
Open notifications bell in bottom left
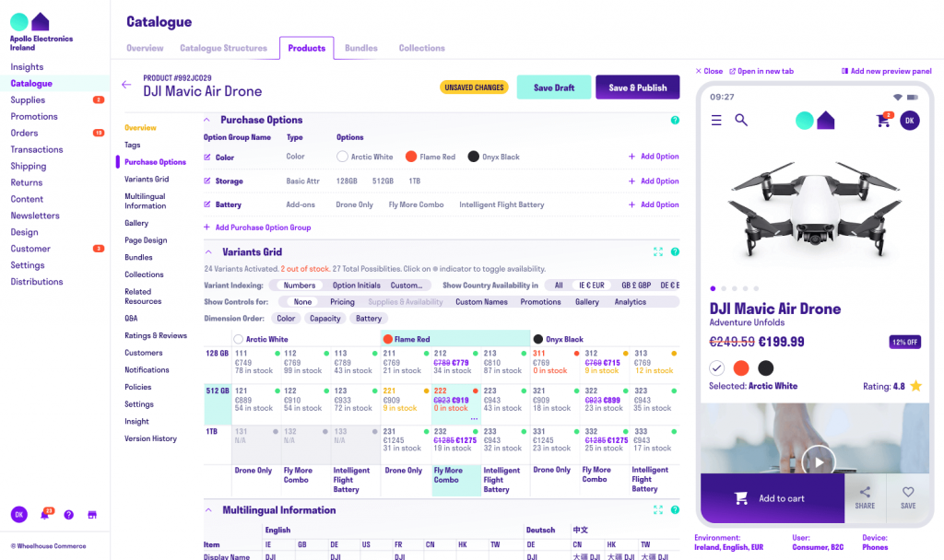[44, 514]
